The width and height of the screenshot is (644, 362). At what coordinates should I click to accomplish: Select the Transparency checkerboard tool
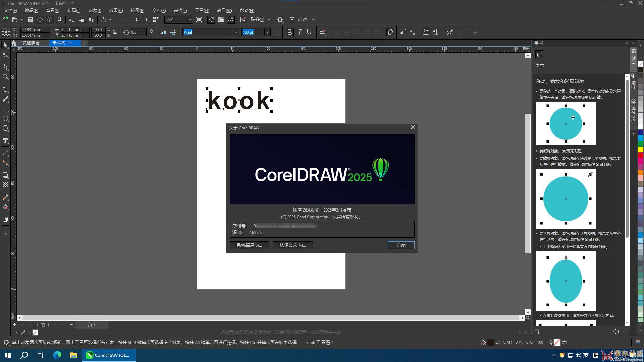pyautogui.click(x=5, y=185)
